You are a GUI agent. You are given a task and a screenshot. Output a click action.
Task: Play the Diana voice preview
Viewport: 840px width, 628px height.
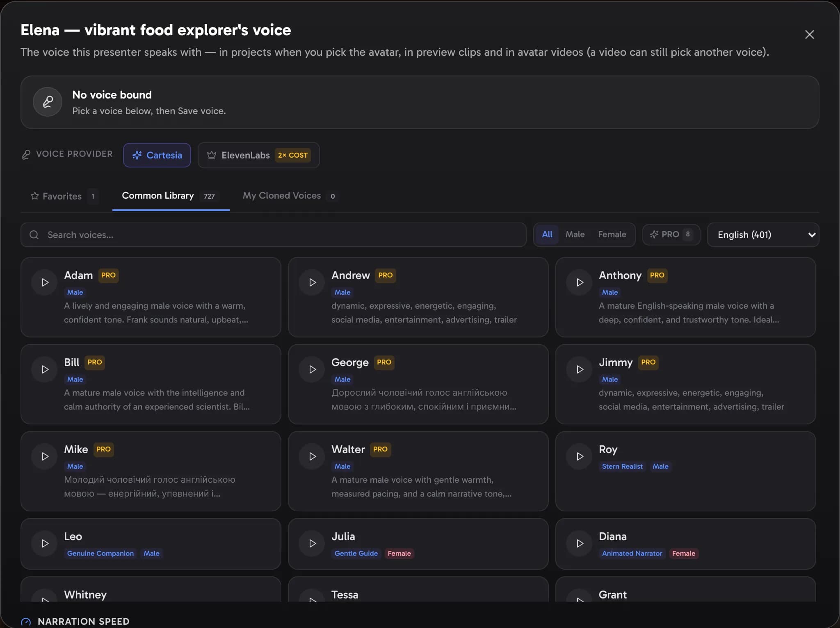[x=579, y=543]
